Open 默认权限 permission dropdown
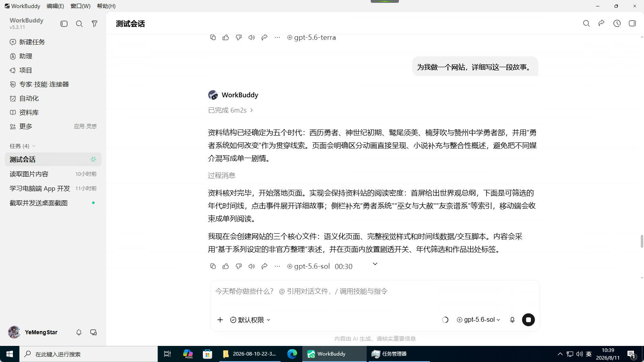 [x=250, y=320]
